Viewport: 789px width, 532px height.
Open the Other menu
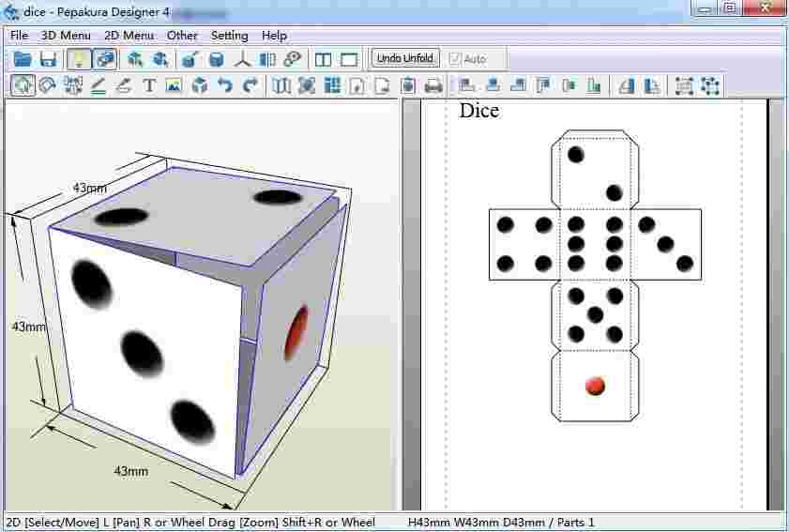coord(182,36)
